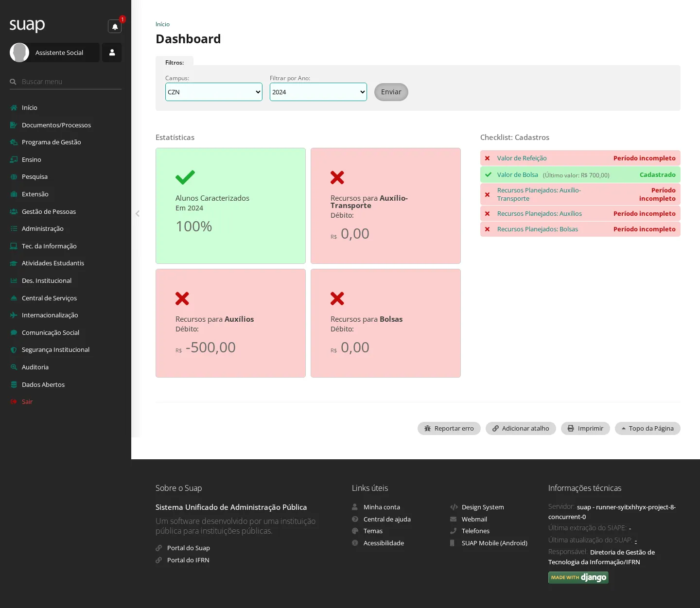
Task: Click the Gestão de Pessoas people icon
Action: (14, 211)
